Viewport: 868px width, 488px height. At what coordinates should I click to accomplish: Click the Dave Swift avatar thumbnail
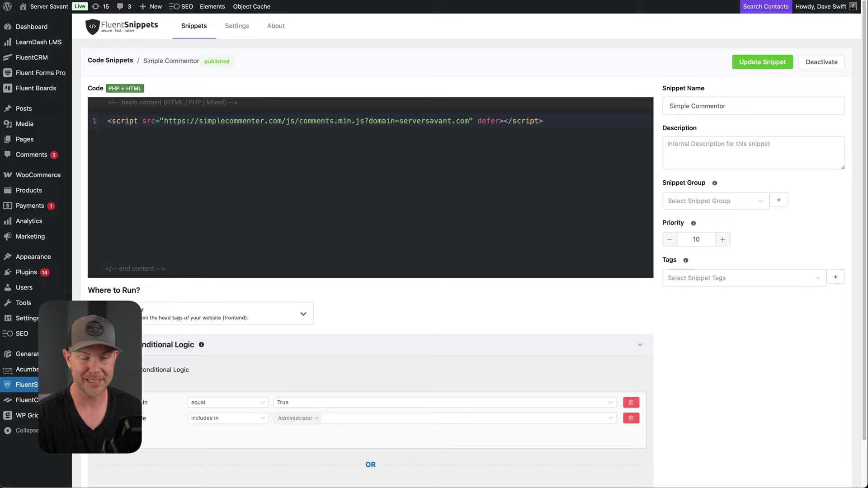coord(853,6)
